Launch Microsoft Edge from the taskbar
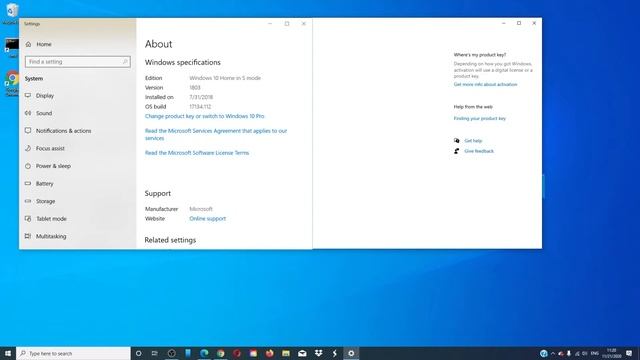 click(x=204, y=353)
